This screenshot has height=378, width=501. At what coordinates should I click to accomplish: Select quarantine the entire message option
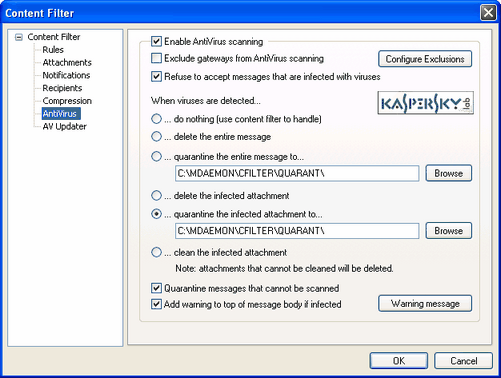point(156,156)
